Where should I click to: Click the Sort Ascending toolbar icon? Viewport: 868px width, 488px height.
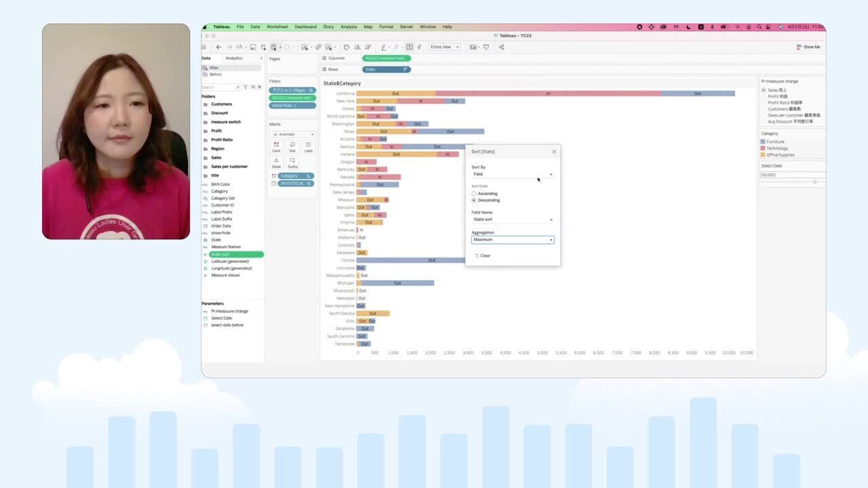(356, 47)
